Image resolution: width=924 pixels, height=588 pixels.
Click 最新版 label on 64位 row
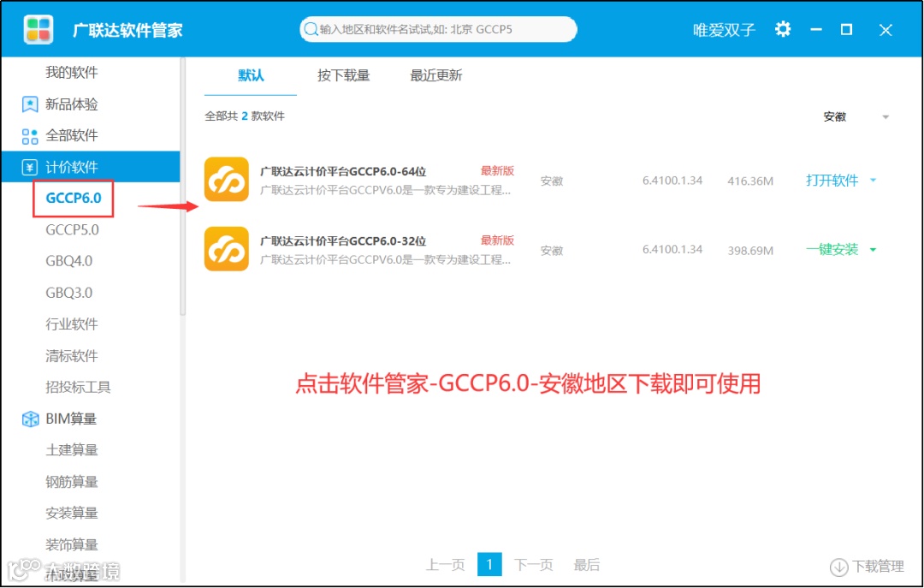click(x=497, y=171)
